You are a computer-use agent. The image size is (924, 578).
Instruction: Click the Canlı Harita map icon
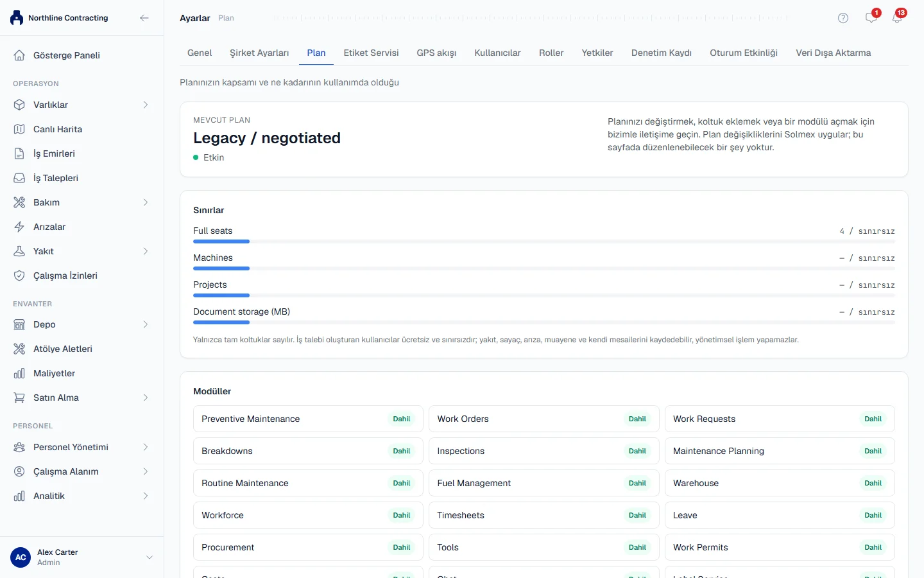click(19, 129)
